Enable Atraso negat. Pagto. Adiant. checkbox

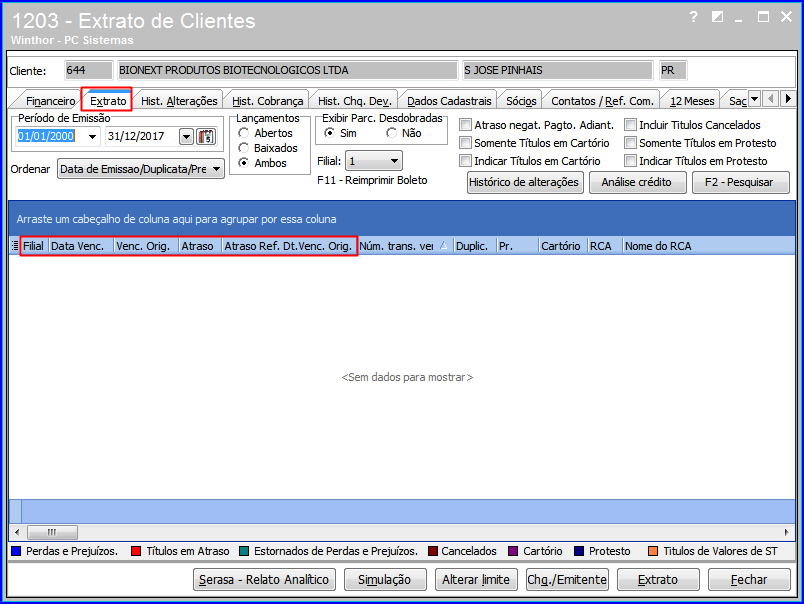click(465, 125)
